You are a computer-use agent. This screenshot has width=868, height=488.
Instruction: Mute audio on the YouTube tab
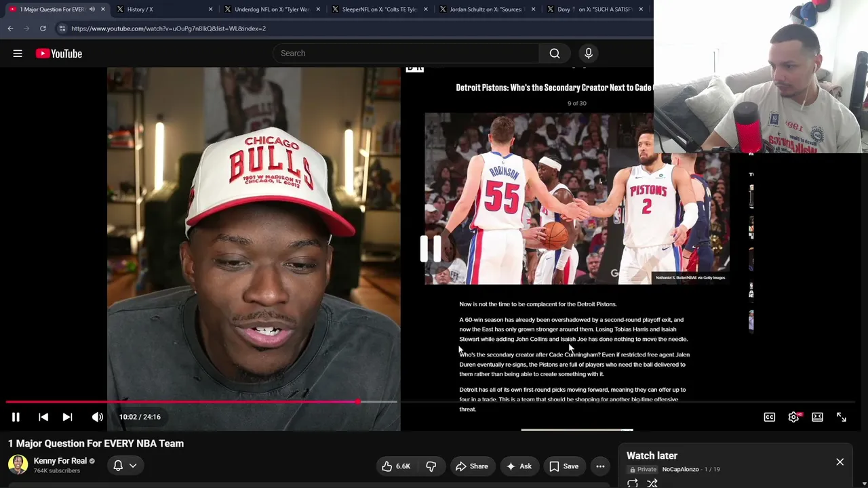pyautogui.click(x=92, y=9)
